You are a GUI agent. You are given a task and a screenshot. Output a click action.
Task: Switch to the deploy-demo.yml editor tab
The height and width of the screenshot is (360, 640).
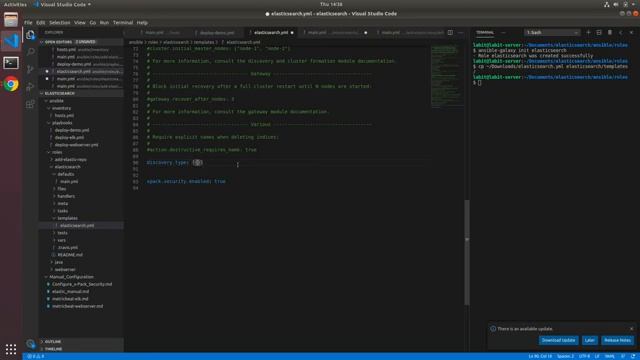click(217, 33)
